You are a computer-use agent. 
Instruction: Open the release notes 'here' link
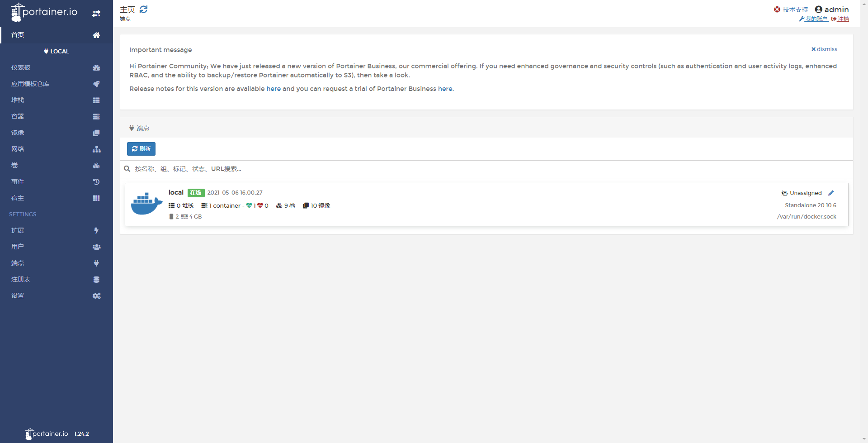coord(274,89)
